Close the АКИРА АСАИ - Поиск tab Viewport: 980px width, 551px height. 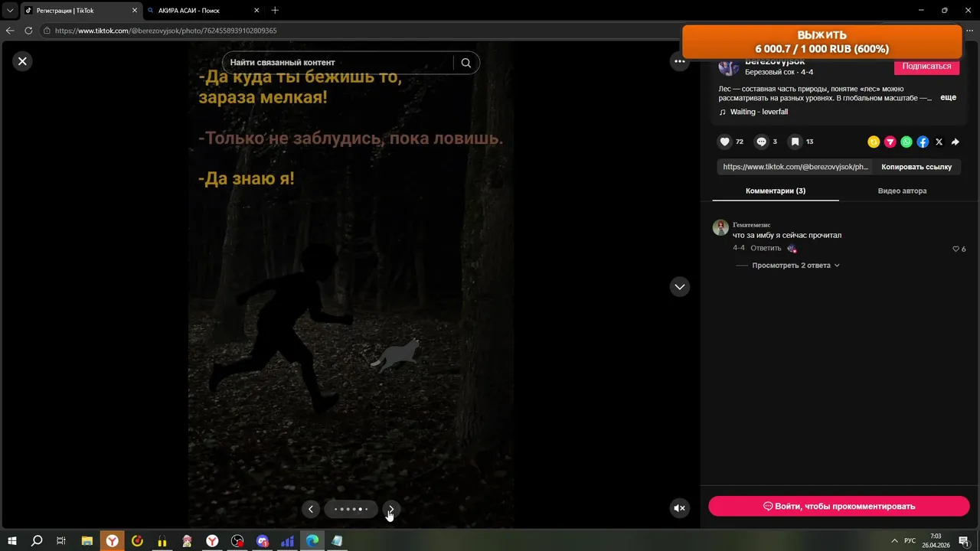[x=256, y=11]
